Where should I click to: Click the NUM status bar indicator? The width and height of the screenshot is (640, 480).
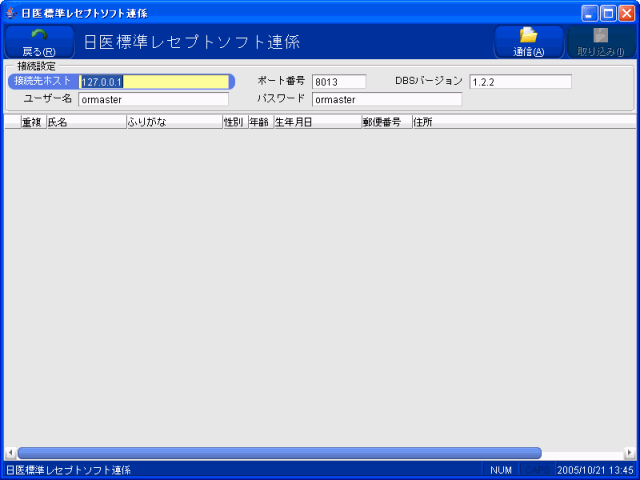pyautogui.click(x=501, y=470)
